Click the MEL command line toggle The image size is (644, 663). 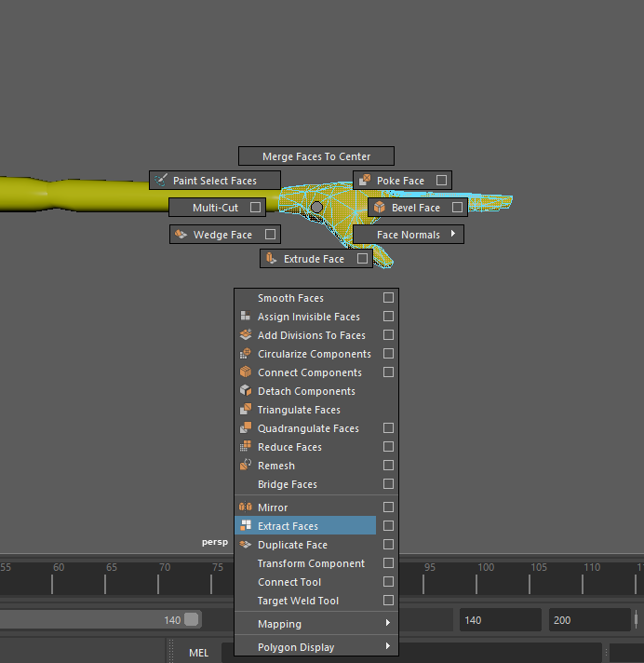[198, 653]
